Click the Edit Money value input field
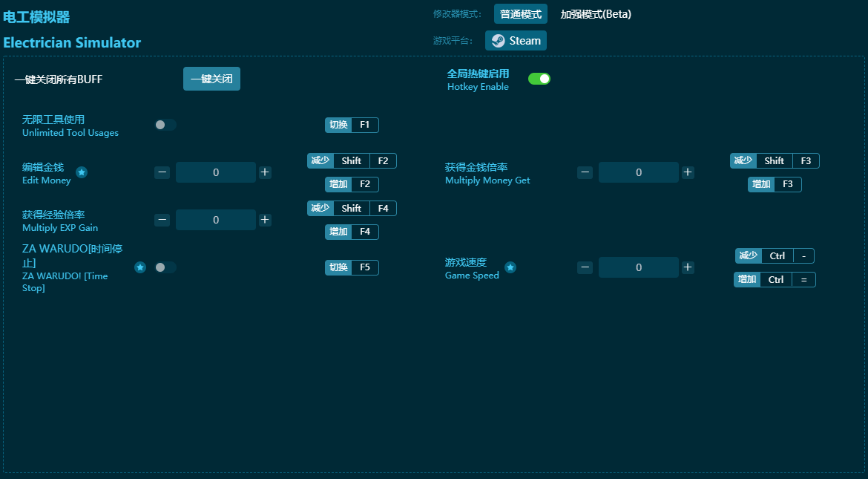 click(215, 172)
